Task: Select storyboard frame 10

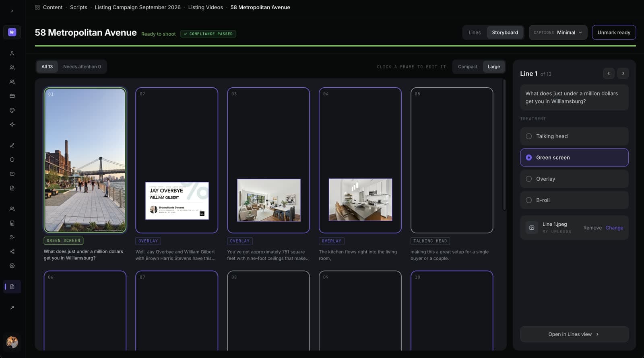Action: tap(452, 311)
